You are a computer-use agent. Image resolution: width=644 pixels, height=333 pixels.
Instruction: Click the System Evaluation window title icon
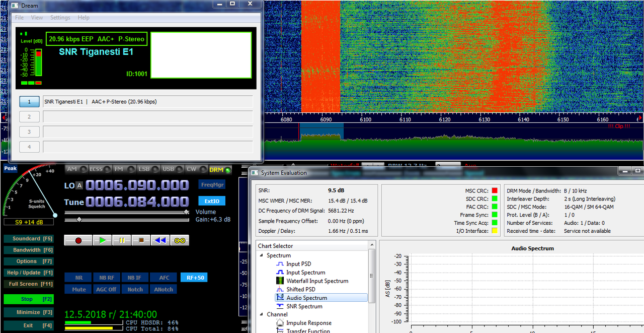255,173
